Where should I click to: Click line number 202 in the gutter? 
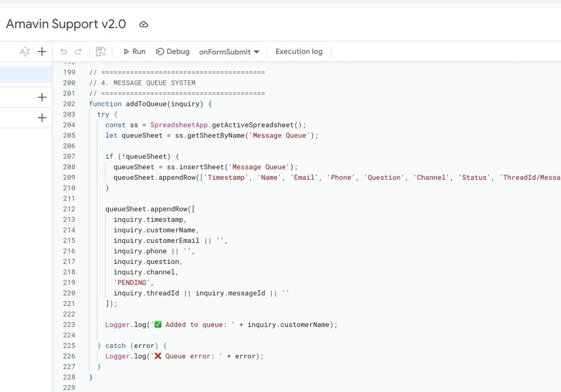tap(69, 104)
